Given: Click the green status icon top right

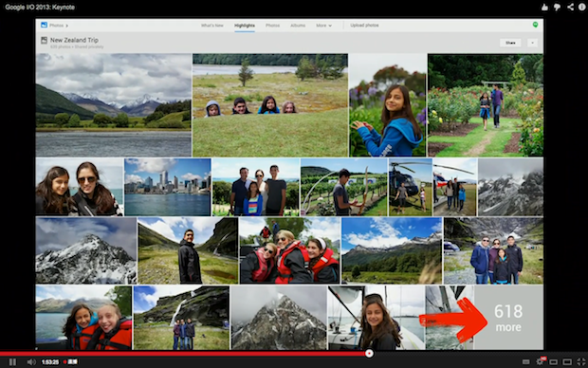Looking at the screenshot, I should tap(535, 25).
